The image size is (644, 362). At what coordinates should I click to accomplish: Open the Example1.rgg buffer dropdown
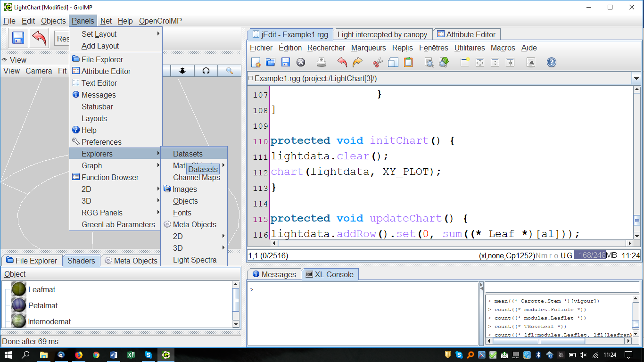(636, 79)
